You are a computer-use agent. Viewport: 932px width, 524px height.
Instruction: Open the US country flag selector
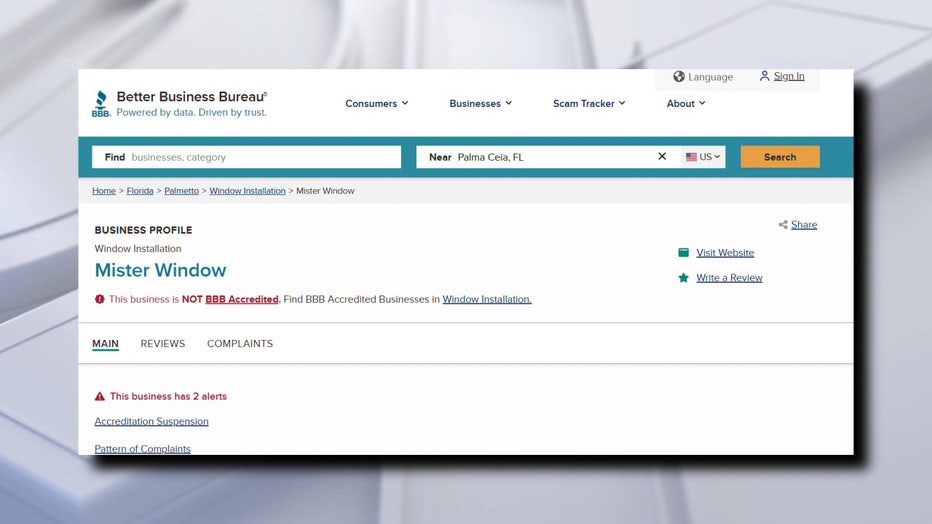tap(703, 157)
